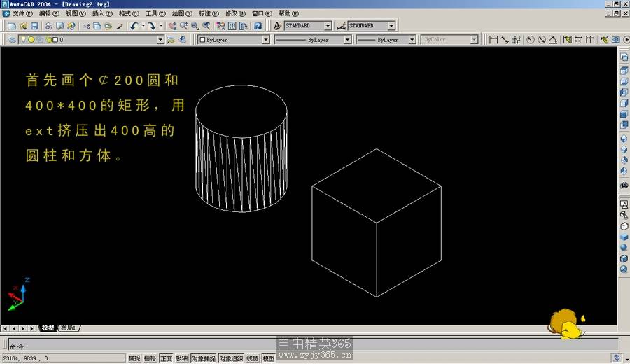Click the Save file icon
630x364 pixels.
(x=34, y=26)
